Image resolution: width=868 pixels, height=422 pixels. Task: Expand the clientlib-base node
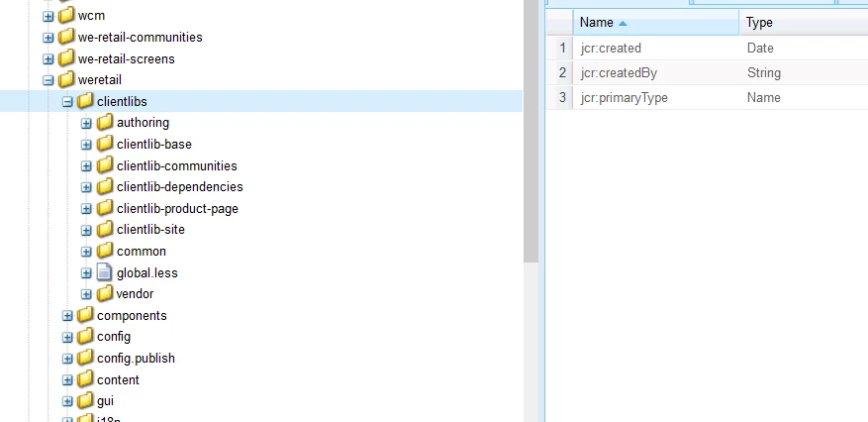[86, 145]
